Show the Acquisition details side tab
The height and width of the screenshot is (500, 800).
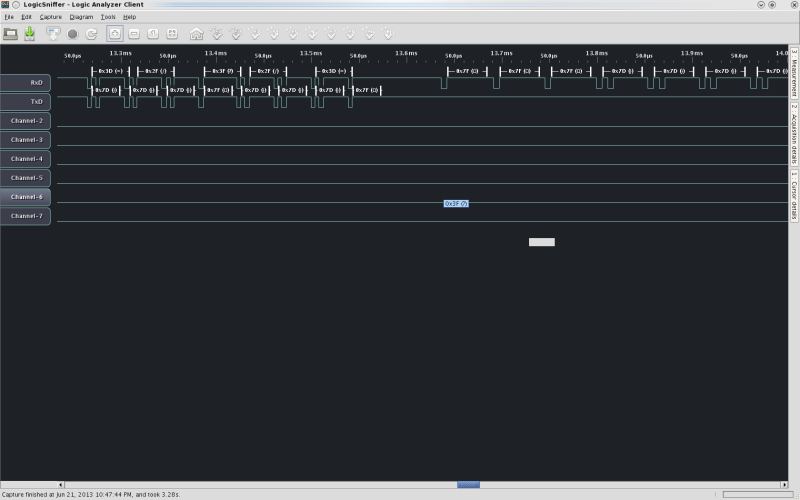(x=794, y=134)
